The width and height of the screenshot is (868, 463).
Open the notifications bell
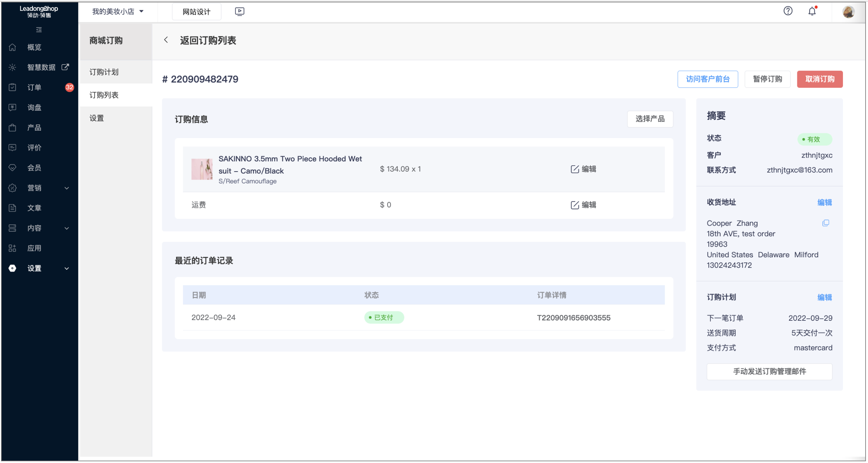[x=812, y=11]
